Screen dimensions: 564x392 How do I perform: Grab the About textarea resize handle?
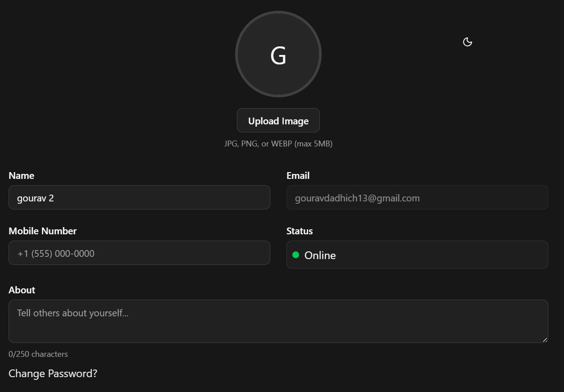click(x=545, y=339)
